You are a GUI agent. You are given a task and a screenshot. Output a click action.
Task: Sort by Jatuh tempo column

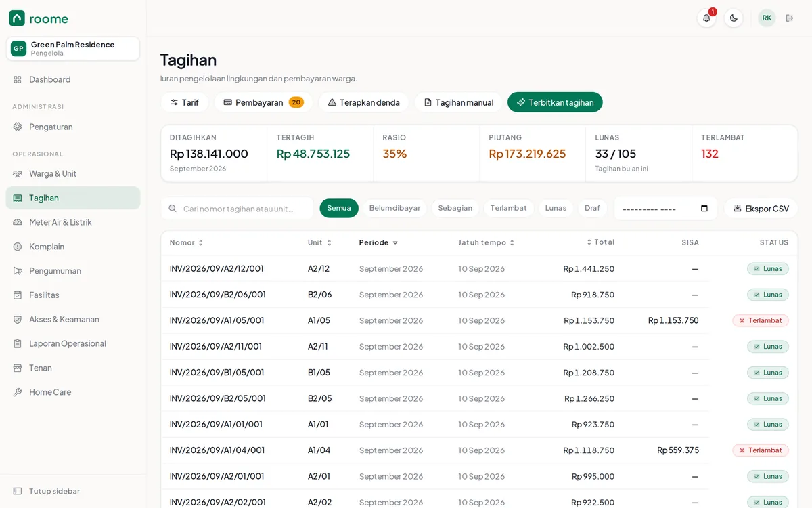coord(486,242)
